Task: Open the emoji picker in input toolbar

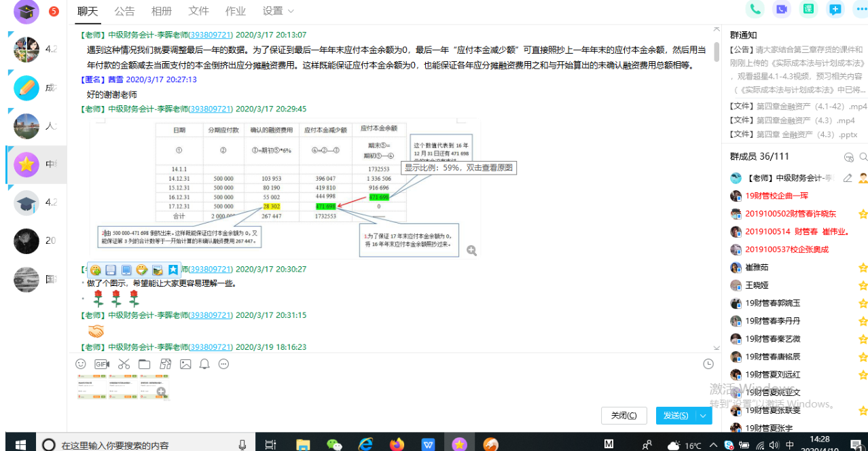Action: pyautogui.click(x=81, y=364)
